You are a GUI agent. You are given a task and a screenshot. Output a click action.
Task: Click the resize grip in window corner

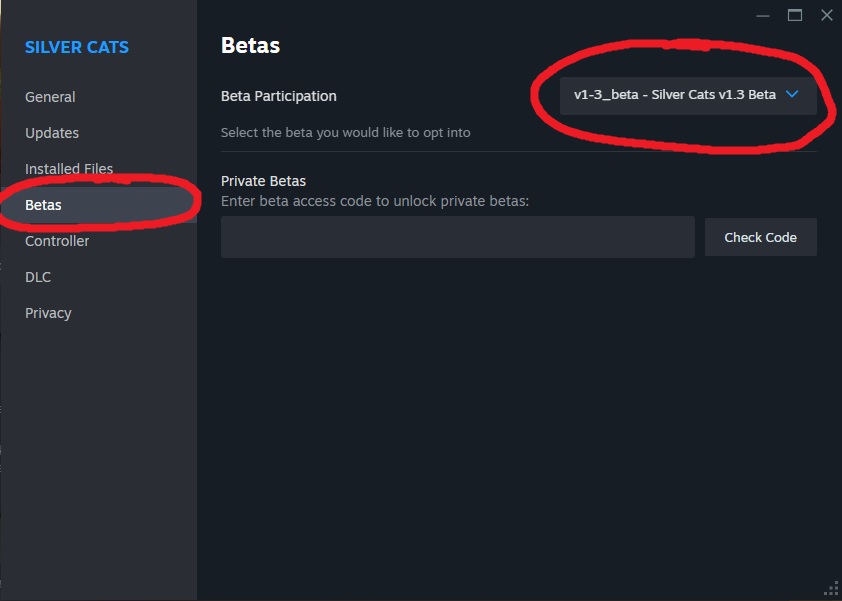point(831,590)
